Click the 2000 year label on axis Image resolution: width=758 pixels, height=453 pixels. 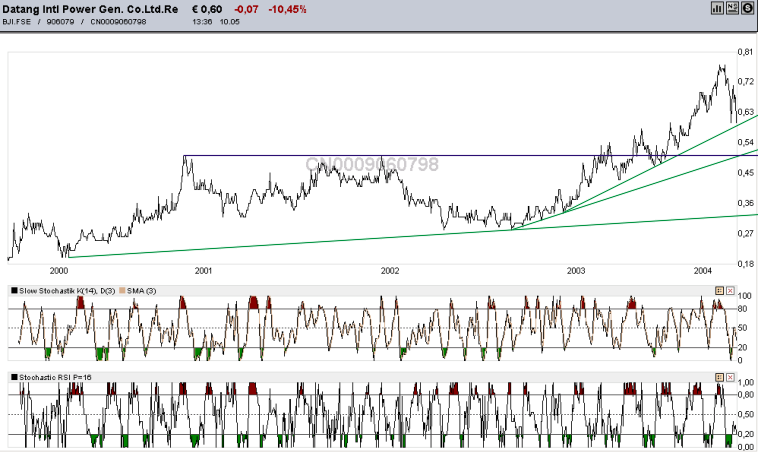(x=59, y=271)
